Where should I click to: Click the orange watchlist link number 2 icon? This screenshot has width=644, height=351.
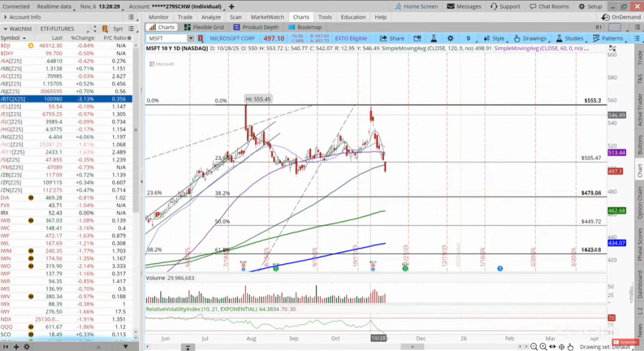[105, 29]
